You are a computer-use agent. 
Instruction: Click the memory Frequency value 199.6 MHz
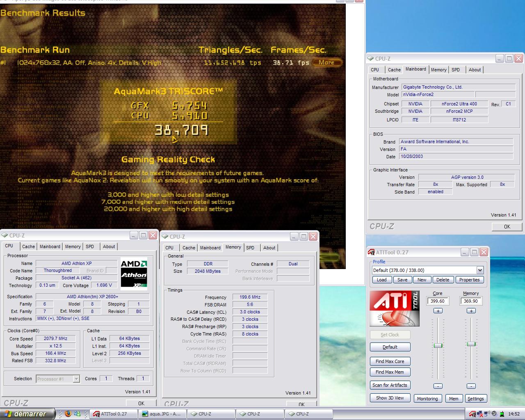pyautogui.click(x=250, y=297)
